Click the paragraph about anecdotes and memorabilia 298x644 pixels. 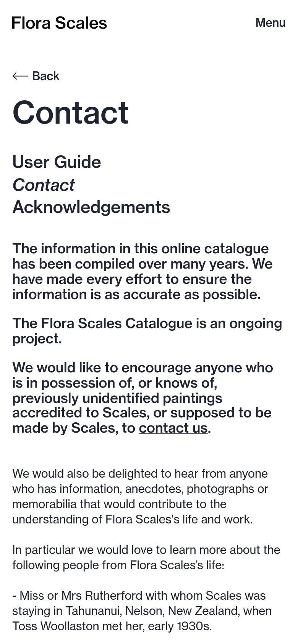[140, 496]
